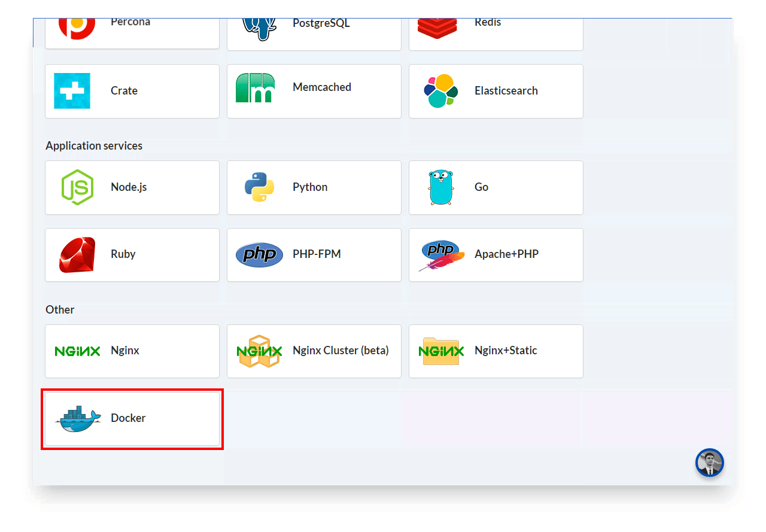Click the Node.js hexagon icon
Image resolution: width=766 pixels, height=532 pixels.
click(x=78, y=187)
